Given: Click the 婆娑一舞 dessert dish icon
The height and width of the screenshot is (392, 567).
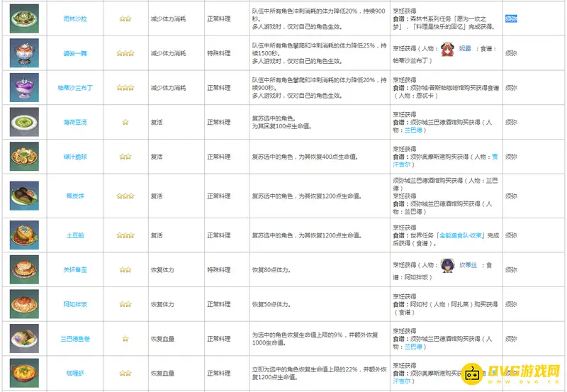Looking at the screenshot, I should coord(24,53).
